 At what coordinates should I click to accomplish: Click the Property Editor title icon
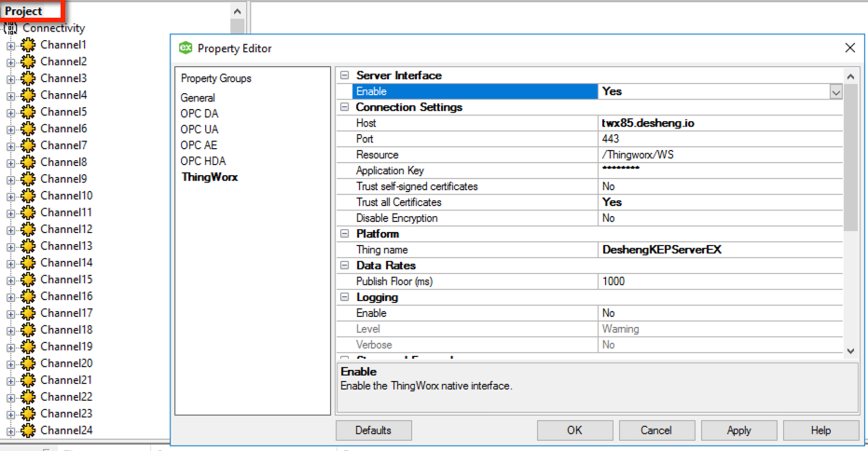(x=186, y=48)
